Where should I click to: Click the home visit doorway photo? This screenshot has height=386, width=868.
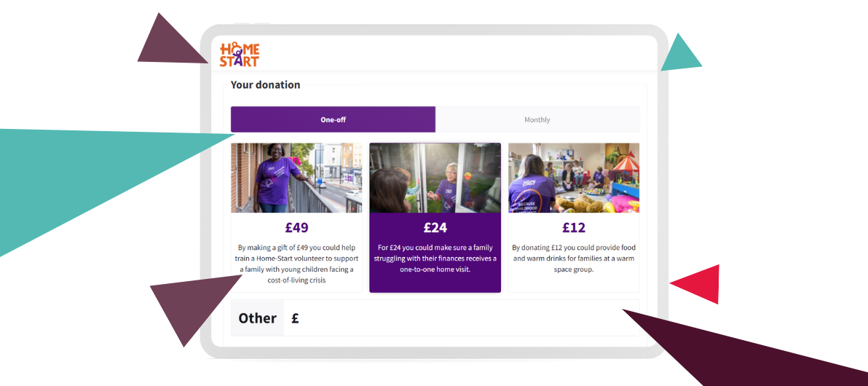pos(435,178)
